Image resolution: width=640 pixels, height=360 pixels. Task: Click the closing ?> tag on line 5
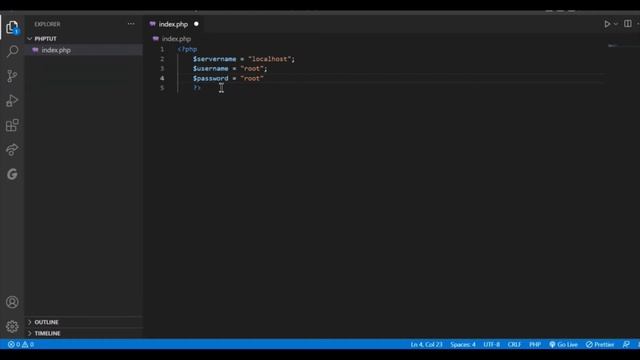pyautogui.click(x=197, y=88)
